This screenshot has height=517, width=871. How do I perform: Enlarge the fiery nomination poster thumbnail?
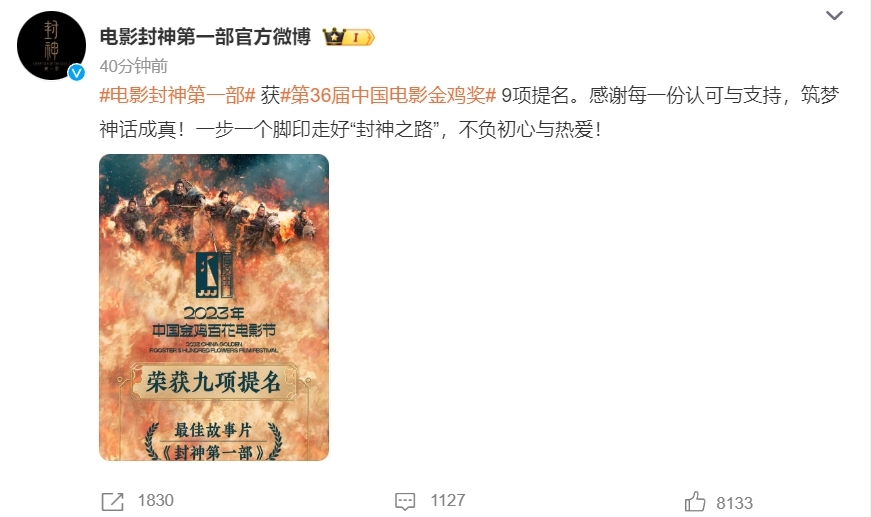tap(214, 307)
